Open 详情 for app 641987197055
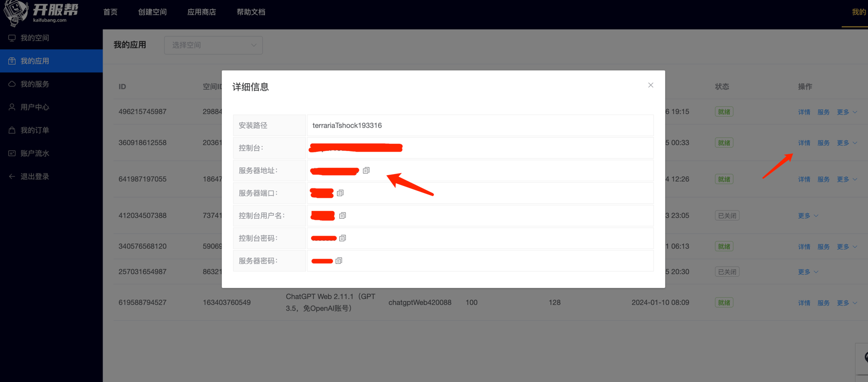The width and height of the screenshot is (868, 382). [804, 179]
